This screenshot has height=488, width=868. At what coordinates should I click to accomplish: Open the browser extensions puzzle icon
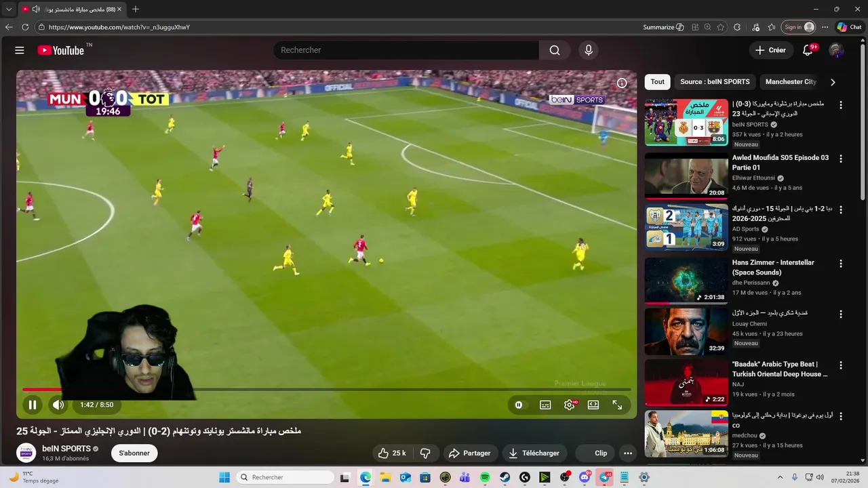tap(738, 27)
